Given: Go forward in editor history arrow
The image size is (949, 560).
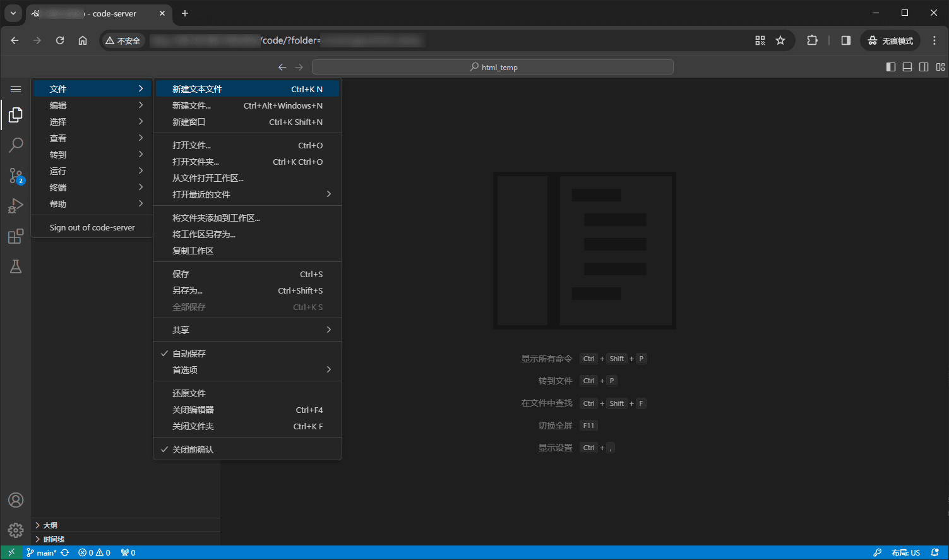Looking at the screenshot, I should tap(299, 67).
